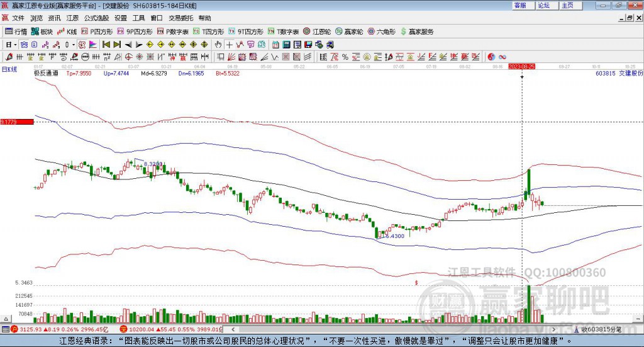Toggle the 极反通道 indicator button
This screenshot has height=347, width=644.
pyautogui.click(x=81, y=45)
